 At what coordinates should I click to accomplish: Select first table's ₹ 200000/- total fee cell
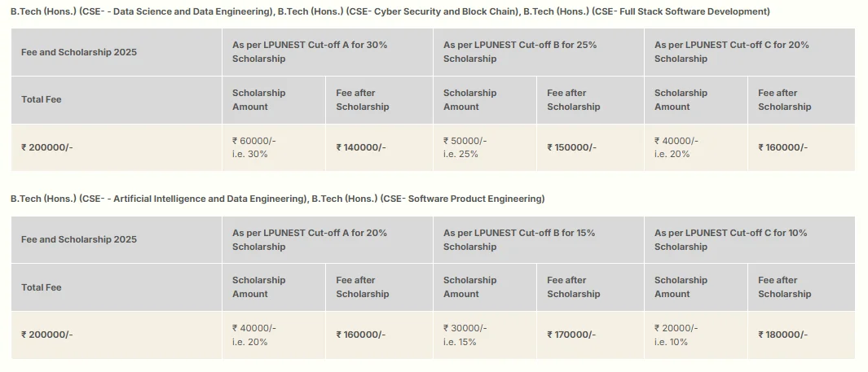[x=117, y=147]
